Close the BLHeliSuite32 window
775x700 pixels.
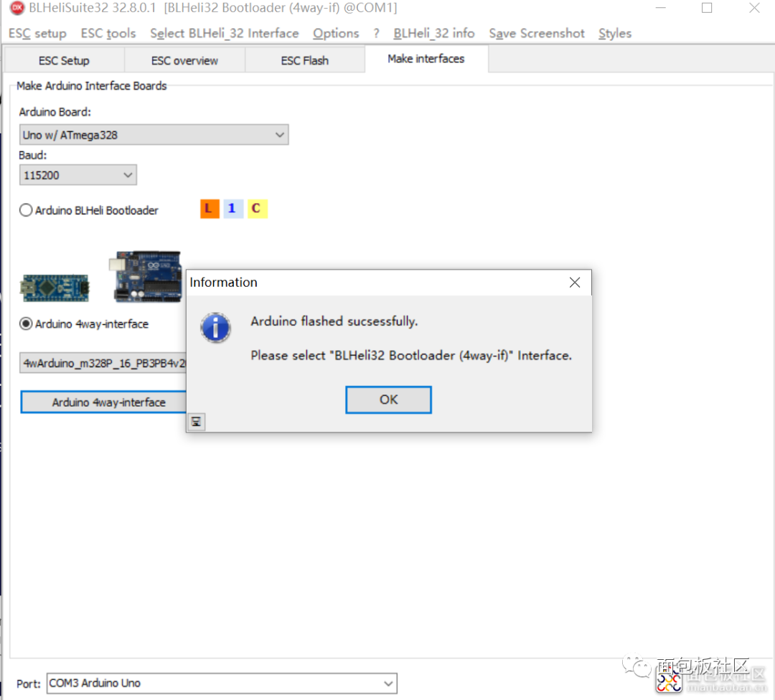[x=754, y=8]
